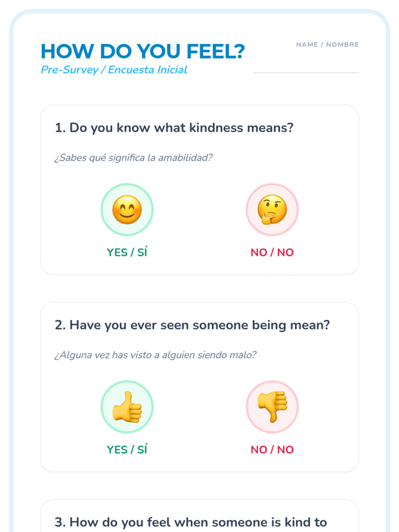Click question 3 heading about someone being kind
The width and height of the screenshot is (399, 532).
191,522
